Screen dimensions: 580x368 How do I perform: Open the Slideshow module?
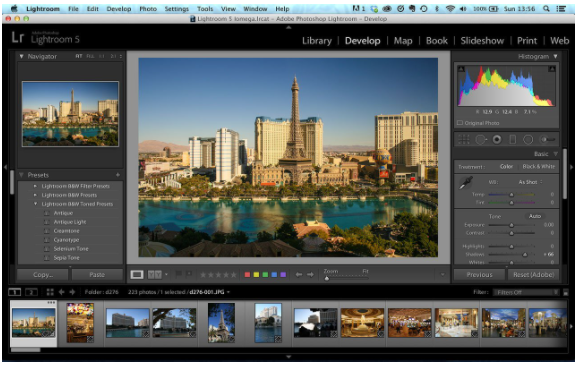tap(482, 41)
